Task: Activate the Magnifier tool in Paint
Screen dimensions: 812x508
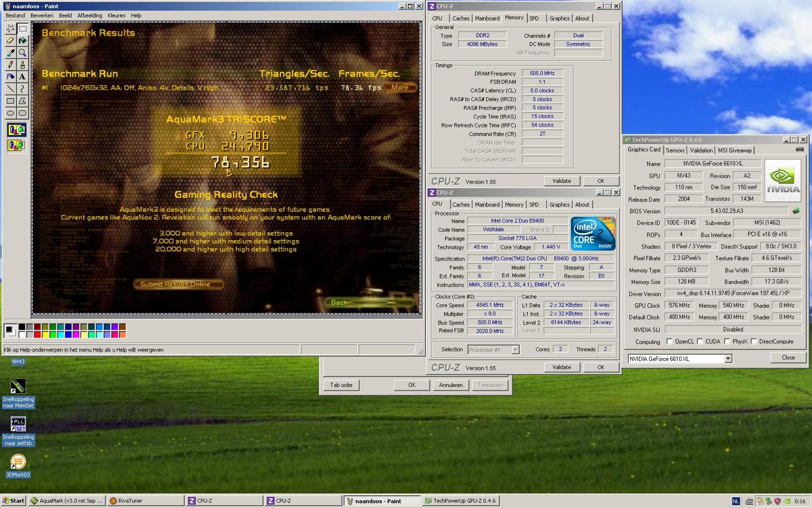Action: tap(22, 52)
